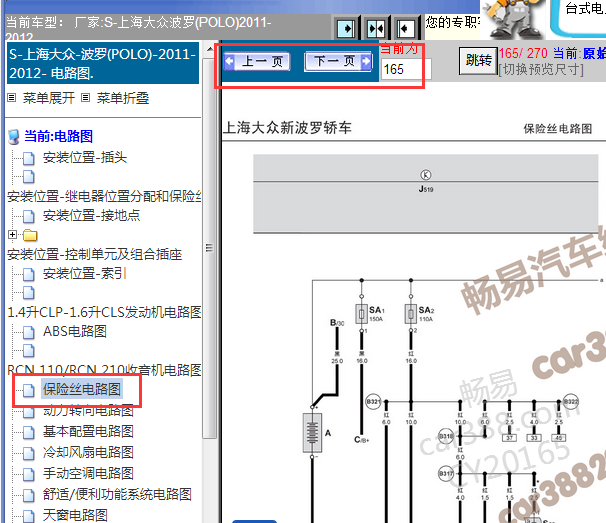
Task: Open 1.4升CLP-1.6升CLS发动机电路图 item
Action: (x=104, y=312)
